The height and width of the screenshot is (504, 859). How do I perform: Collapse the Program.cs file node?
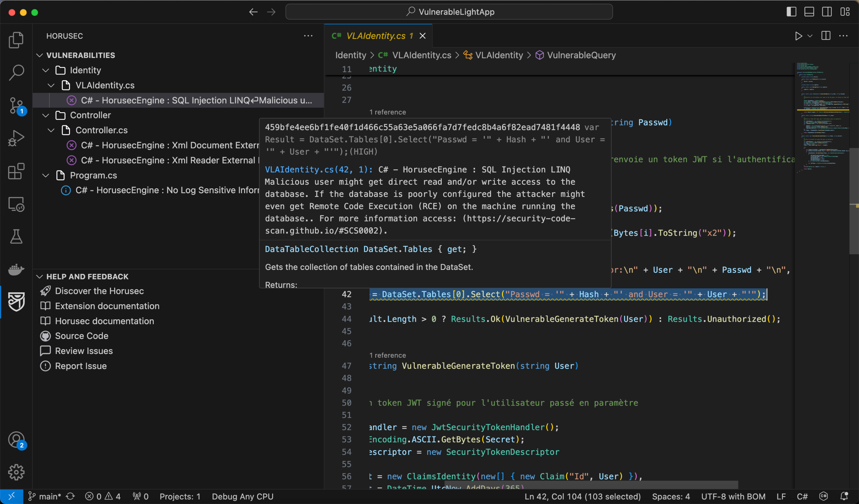[x=46, y=175]
